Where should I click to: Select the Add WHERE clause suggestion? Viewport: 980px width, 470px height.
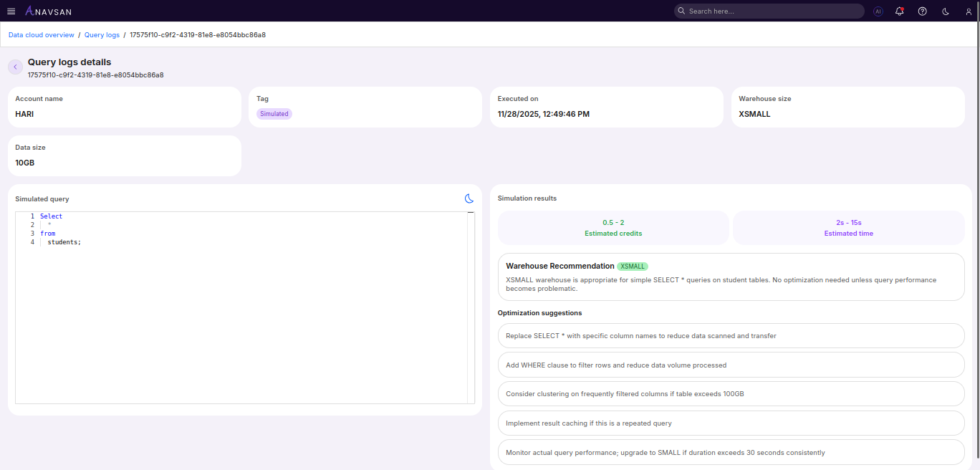[x=731, y=365]
